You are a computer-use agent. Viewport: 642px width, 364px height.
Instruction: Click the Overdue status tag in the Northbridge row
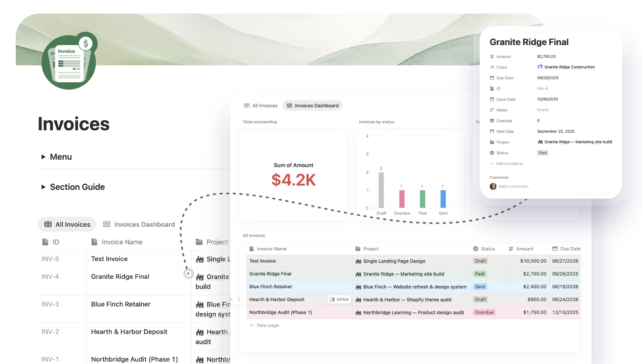tap(484, 312)
